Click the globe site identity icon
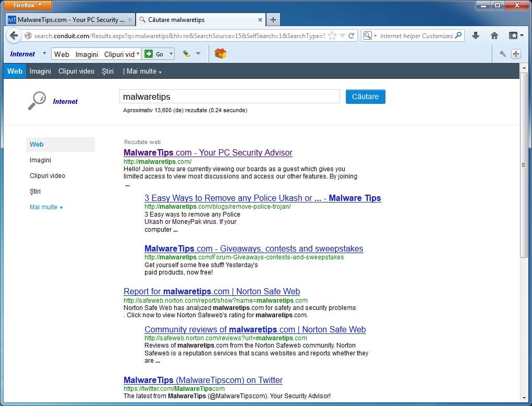 (28, 35)
